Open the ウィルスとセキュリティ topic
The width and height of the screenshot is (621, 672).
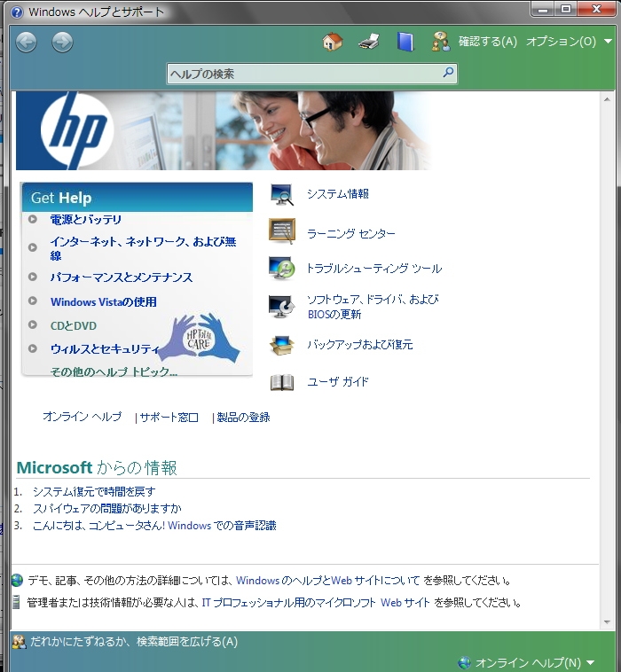point(105,349)
